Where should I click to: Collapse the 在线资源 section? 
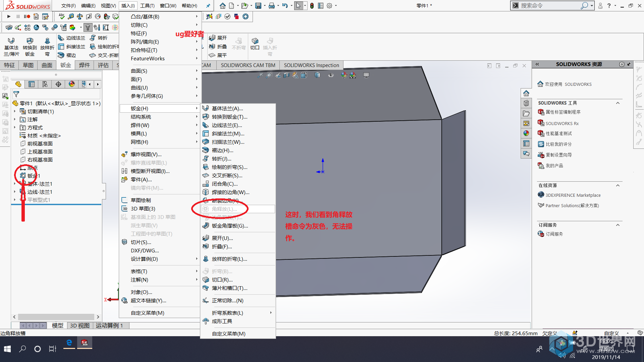click(618, 185)
